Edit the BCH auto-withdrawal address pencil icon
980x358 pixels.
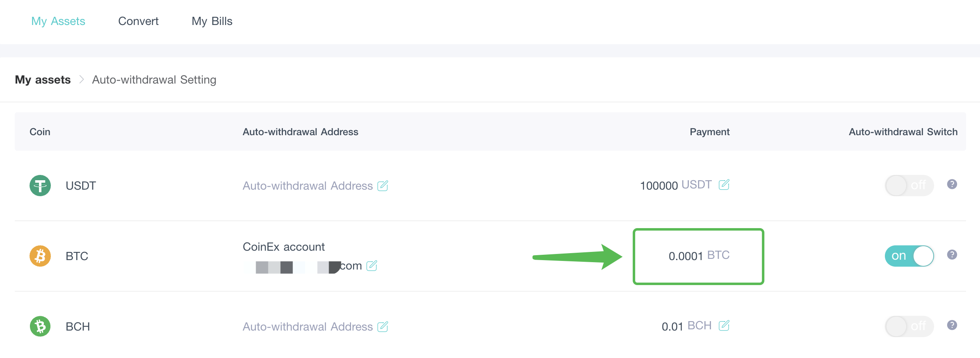point(383,327)
